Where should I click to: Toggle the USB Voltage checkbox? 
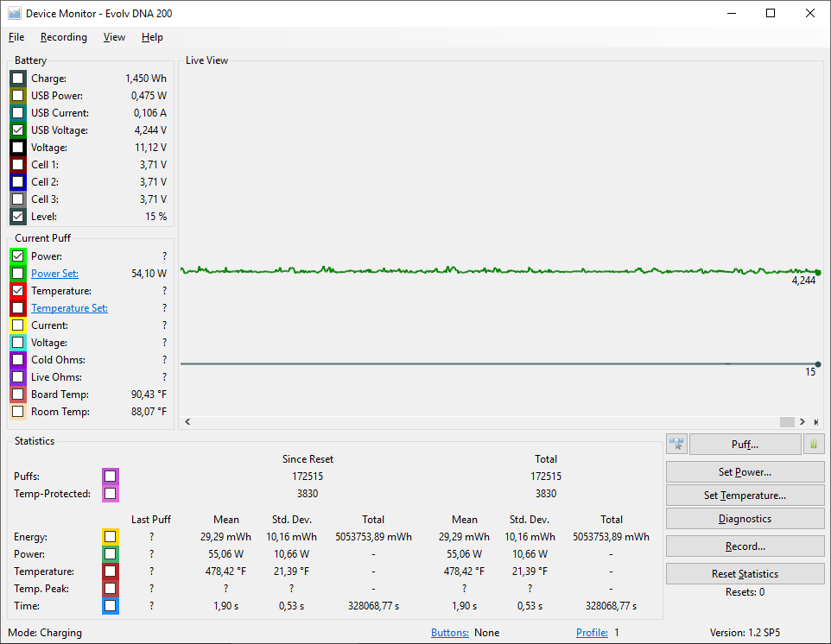(x=18, y=130)
